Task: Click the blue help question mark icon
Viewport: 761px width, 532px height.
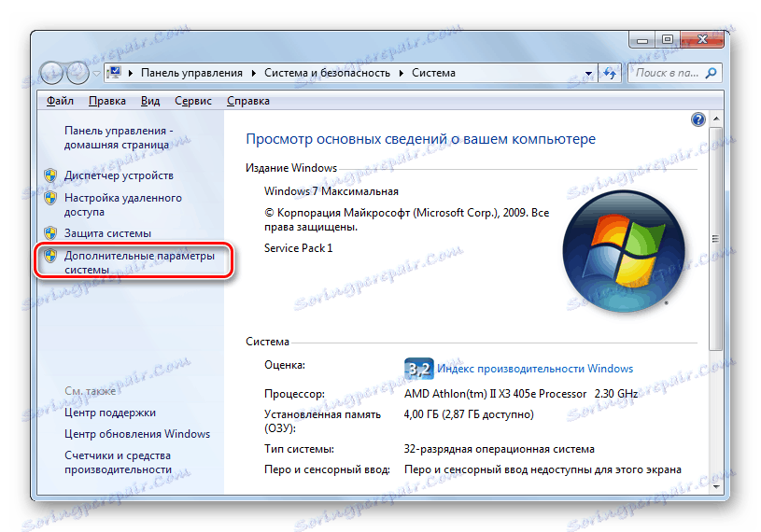Action: [698, 119]
